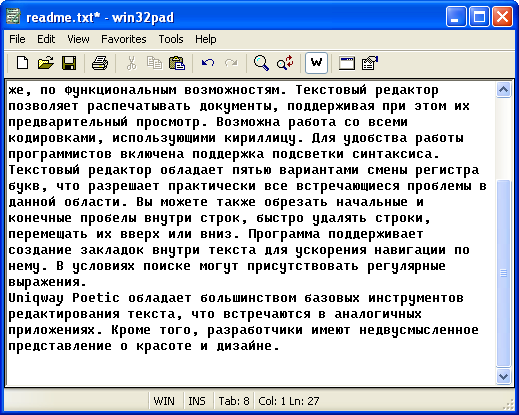
Task: Place cursor on the word Uniqway
Action: [36, 298]
